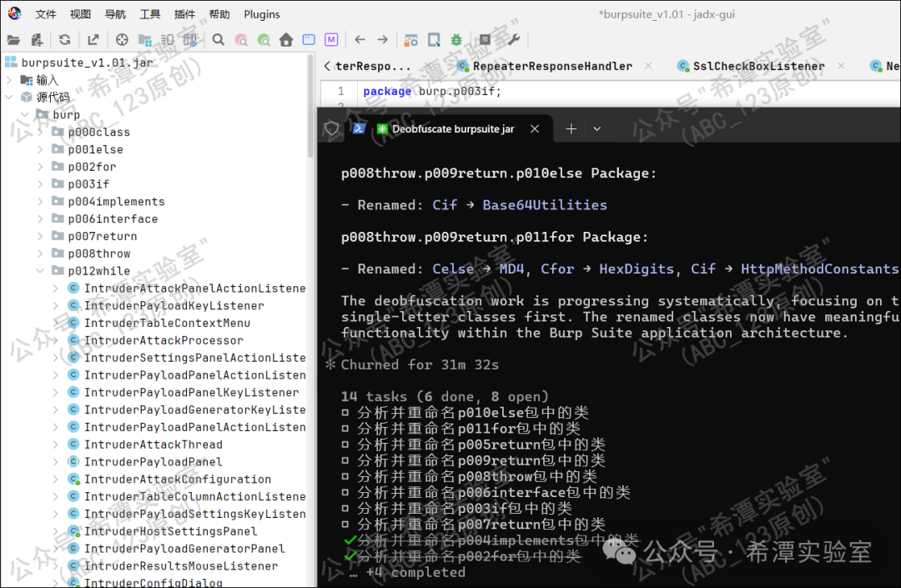Image resolution: width=901 pixels, height=588 pixels.
Task: Expand the p008throw package
Action: pos(40,254)
